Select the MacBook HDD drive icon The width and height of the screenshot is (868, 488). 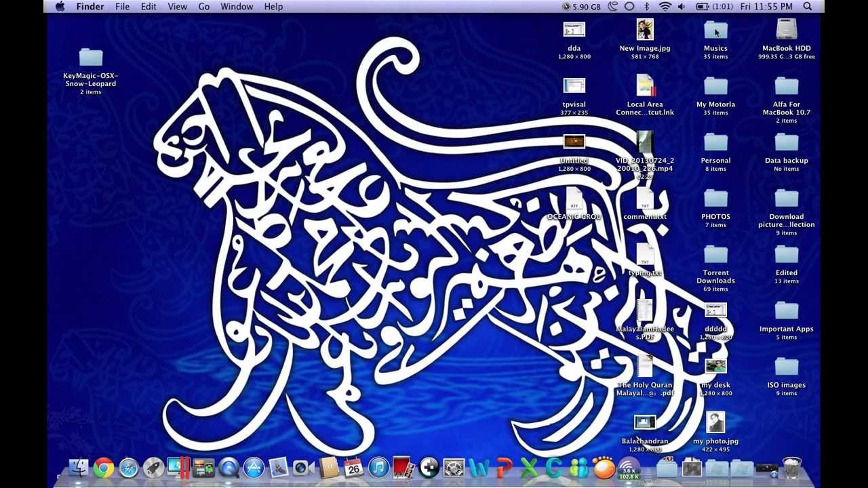pyautogui.click(x=787, y=30)
